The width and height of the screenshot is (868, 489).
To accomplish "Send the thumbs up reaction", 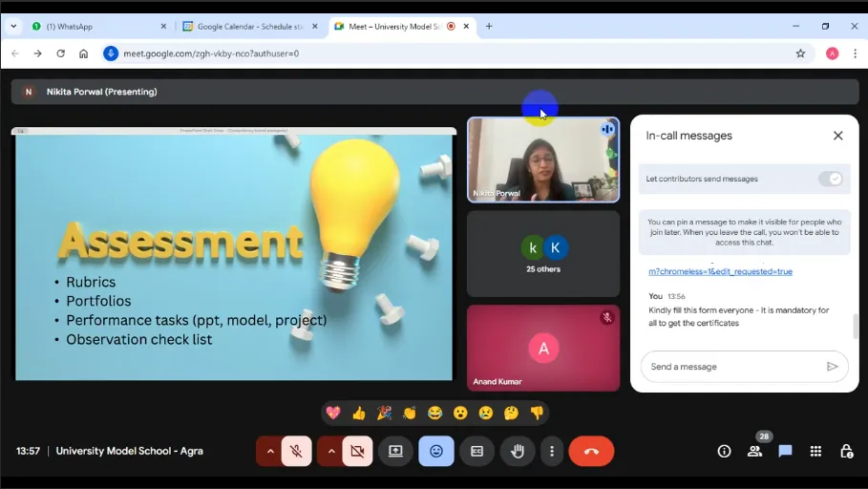I will 359,413.
